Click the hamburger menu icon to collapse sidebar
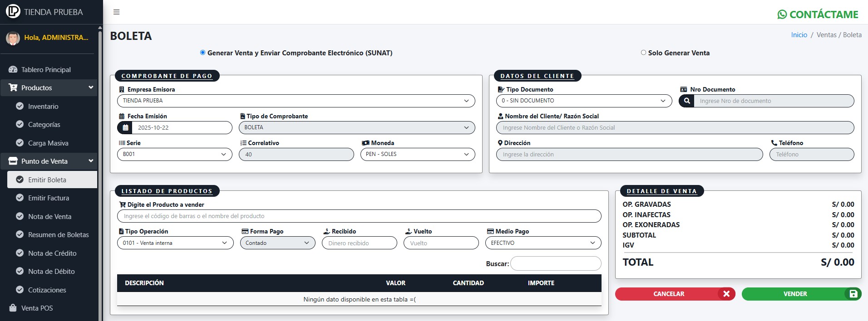 pyautogui.click(x=116, y=12)
